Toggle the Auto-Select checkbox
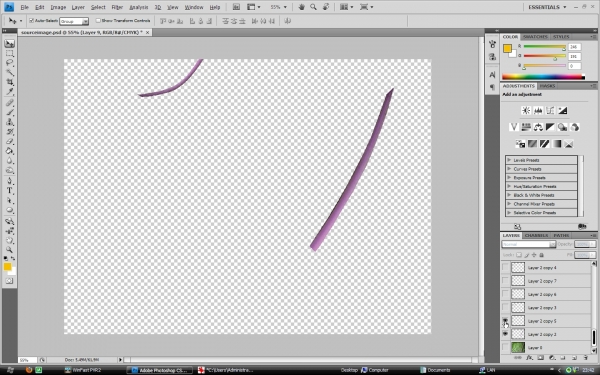Screen dimensions: 600x375 coord(31,21)
